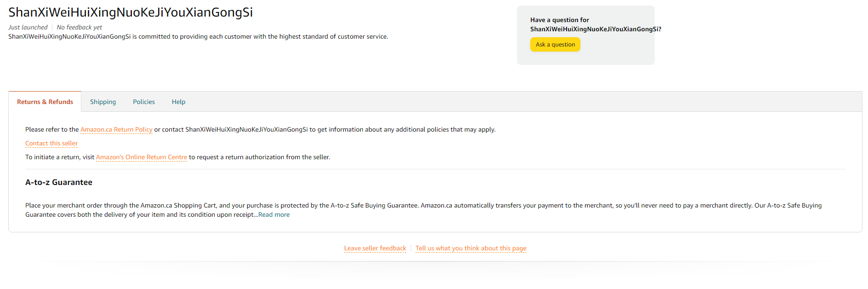
Task: Open the Help tab
Action: (179, 102)
